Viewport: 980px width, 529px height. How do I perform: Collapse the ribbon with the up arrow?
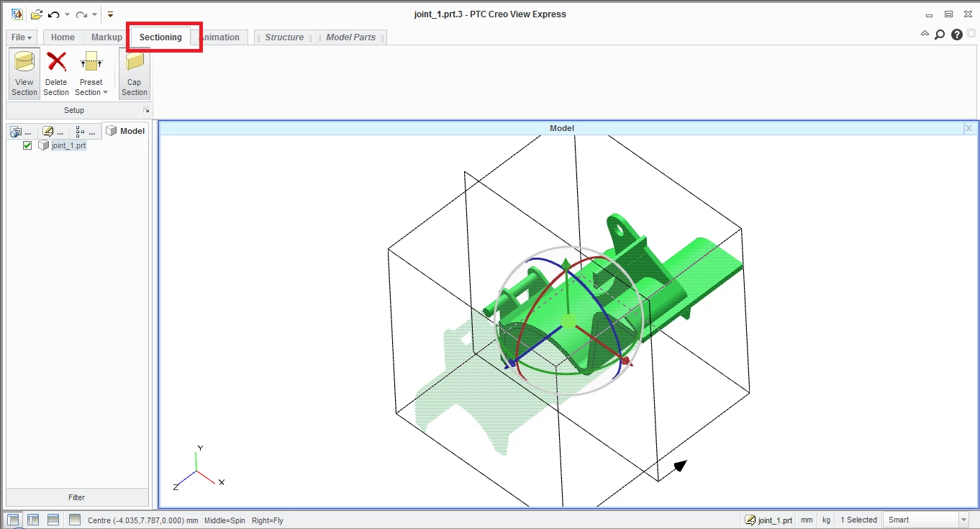pos(925,34)
